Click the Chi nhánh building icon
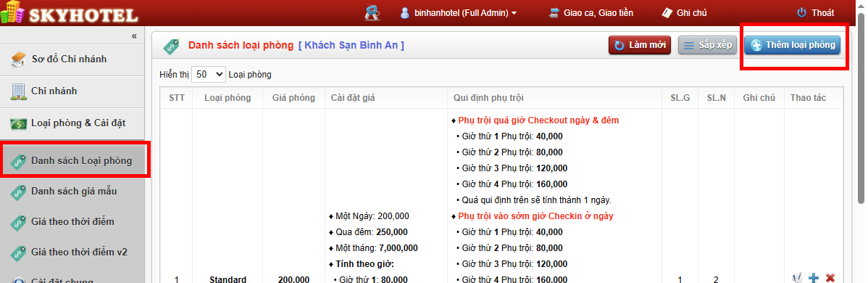The height and width of the screenshot is (283, 868). tap(18, 91)
